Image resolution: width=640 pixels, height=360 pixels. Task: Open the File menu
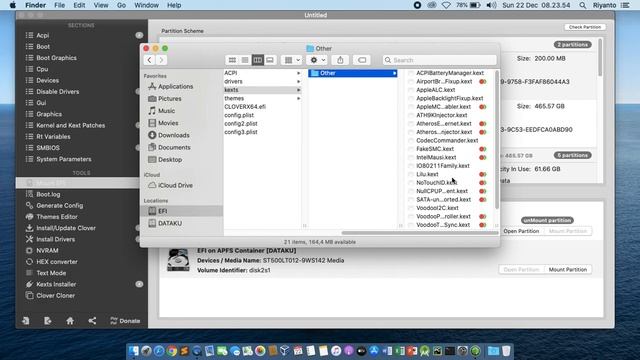(60, 5)
